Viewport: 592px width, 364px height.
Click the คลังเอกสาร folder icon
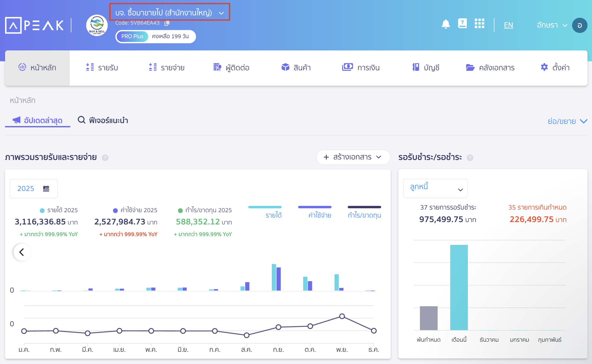pos(470,67)
